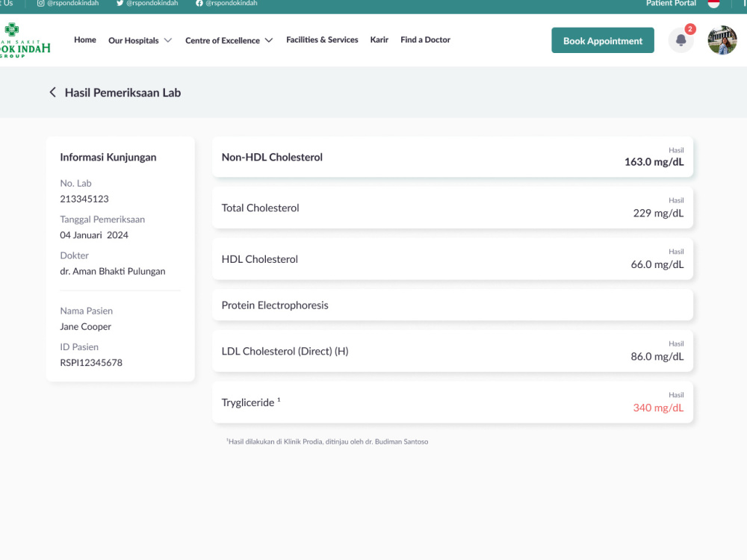Viewport: 747px width, 560px height.
Task: Click doctor name dr. Aman Bhakti Pulungan
Action: coord(113,272)
